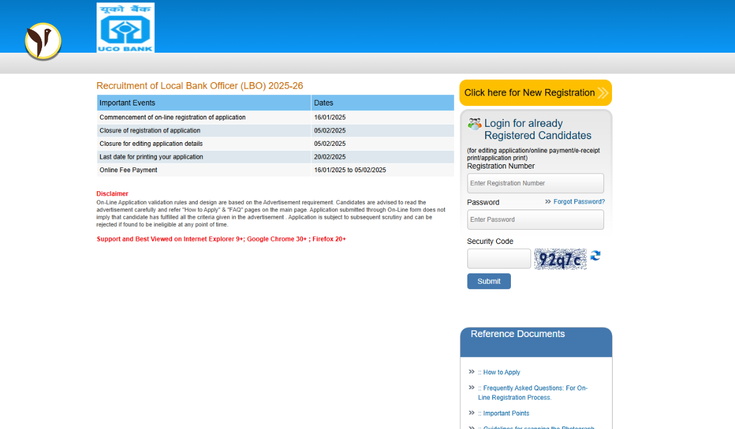735x429 pixels.
Task: Refresh the security code captcha
Action: (x=595, y=256)
